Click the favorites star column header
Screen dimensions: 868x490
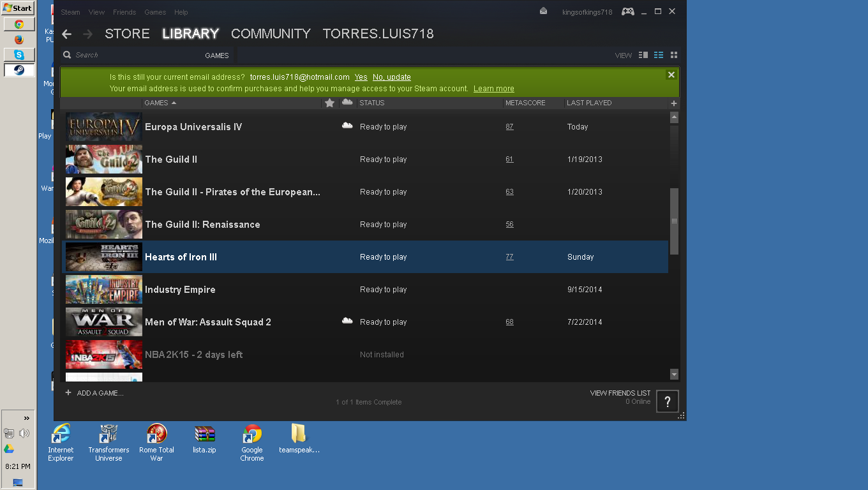(x=329, y=103)
